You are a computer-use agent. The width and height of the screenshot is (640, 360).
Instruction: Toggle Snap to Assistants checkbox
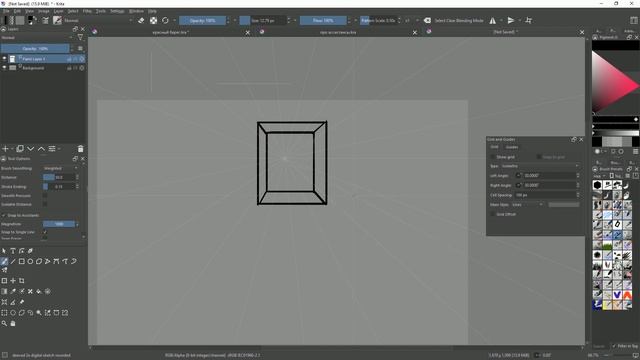(x=4, y=215)
